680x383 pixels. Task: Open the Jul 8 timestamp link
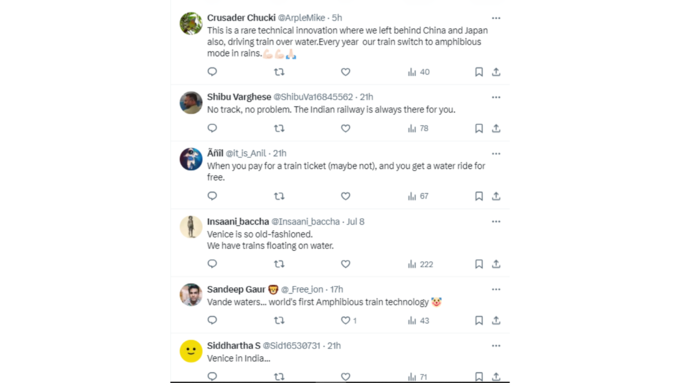(356, 221)
